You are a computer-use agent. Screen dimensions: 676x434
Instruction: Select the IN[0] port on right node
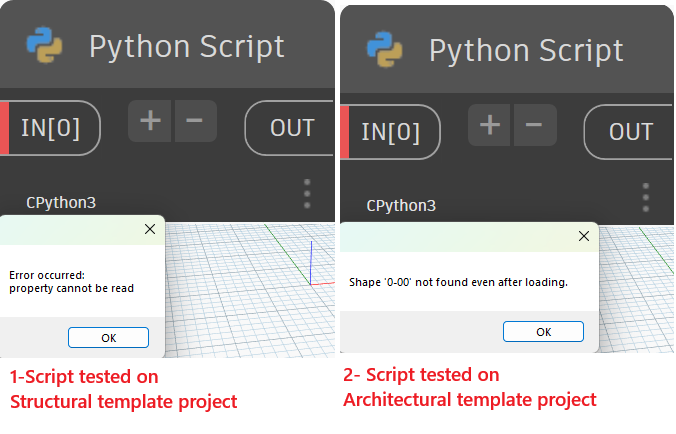[390, 132]
